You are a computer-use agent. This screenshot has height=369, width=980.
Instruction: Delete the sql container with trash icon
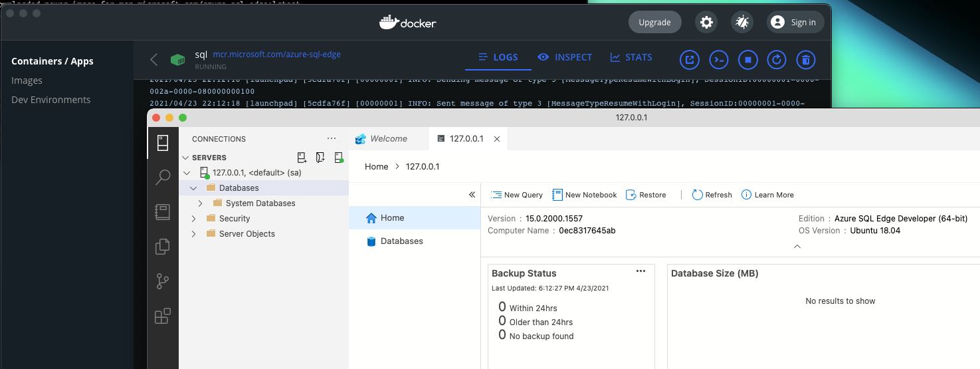click(805, 60)
